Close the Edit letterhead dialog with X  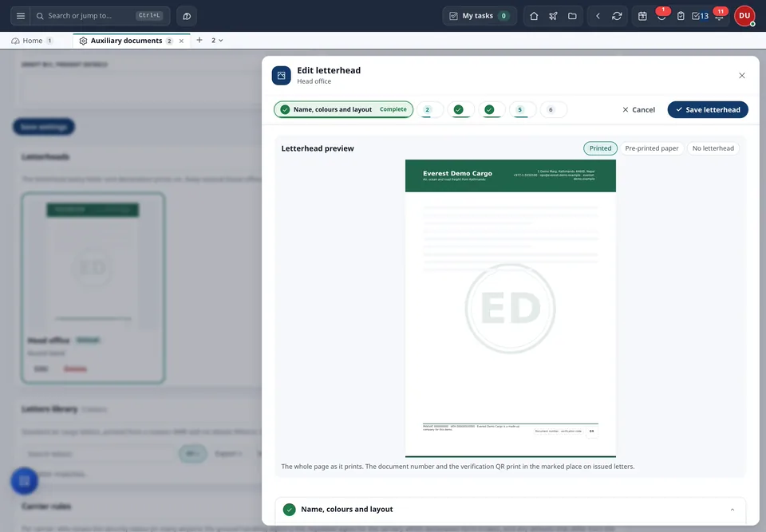(742, 76)
